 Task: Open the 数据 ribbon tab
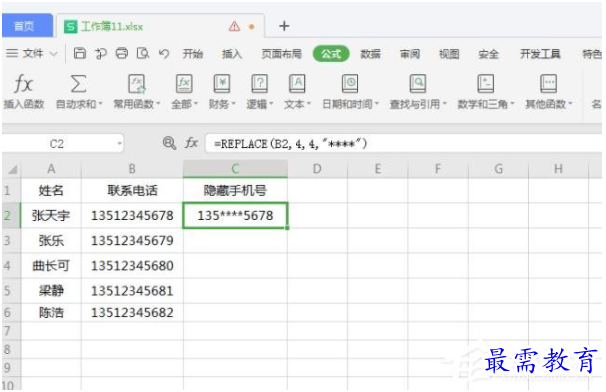pos(370,53)
